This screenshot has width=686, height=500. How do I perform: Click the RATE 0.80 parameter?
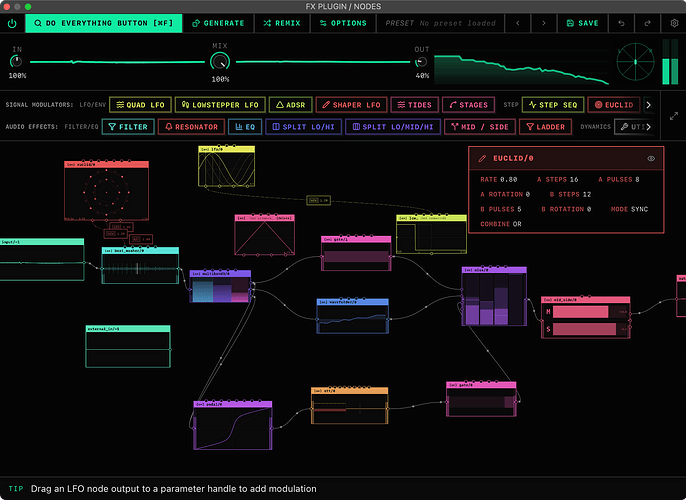coord(499,179)
